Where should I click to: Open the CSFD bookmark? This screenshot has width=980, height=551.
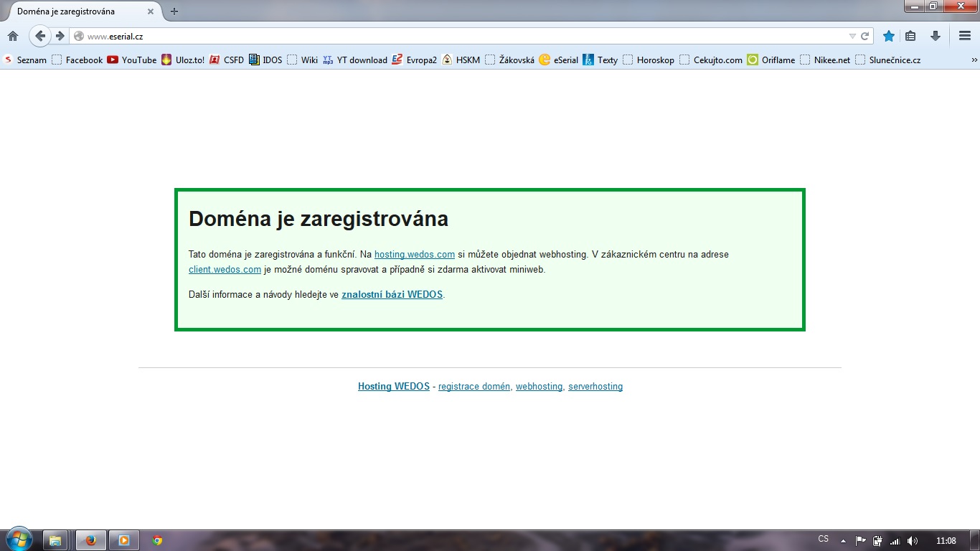227,60
